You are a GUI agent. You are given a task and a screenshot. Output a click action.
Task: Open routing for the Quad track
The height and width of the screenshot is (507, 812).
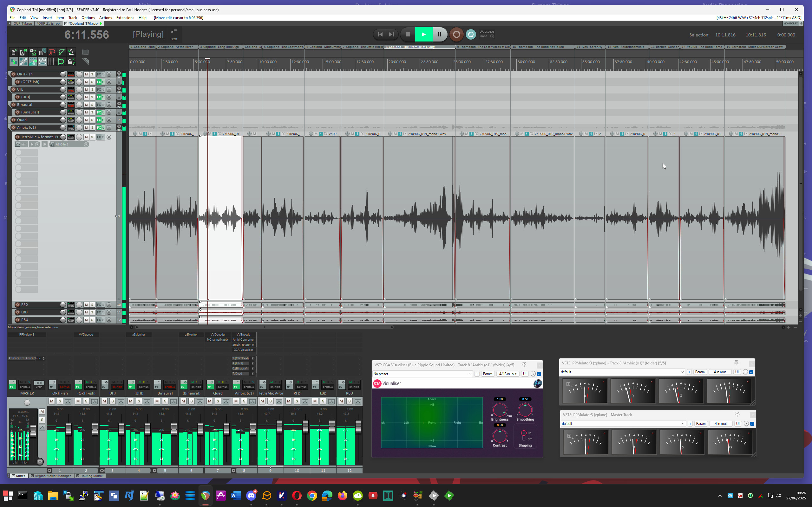(71, 120)
